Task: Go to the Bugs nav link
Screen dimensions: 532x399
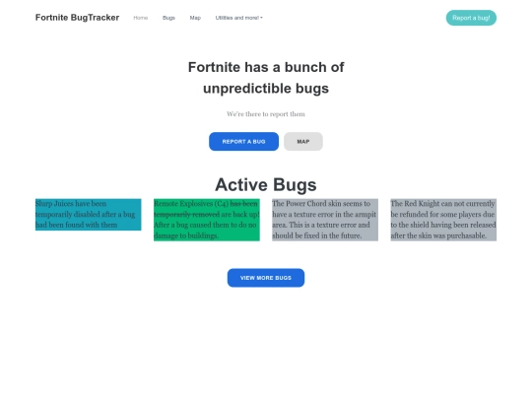Action: pos(168,18)
